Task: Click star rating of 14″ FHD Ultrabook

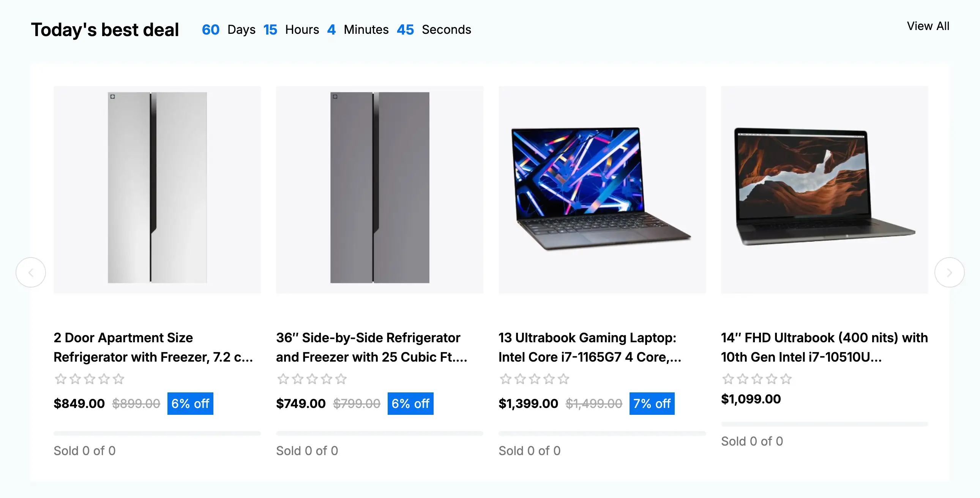Action: [x=757, y=379]
